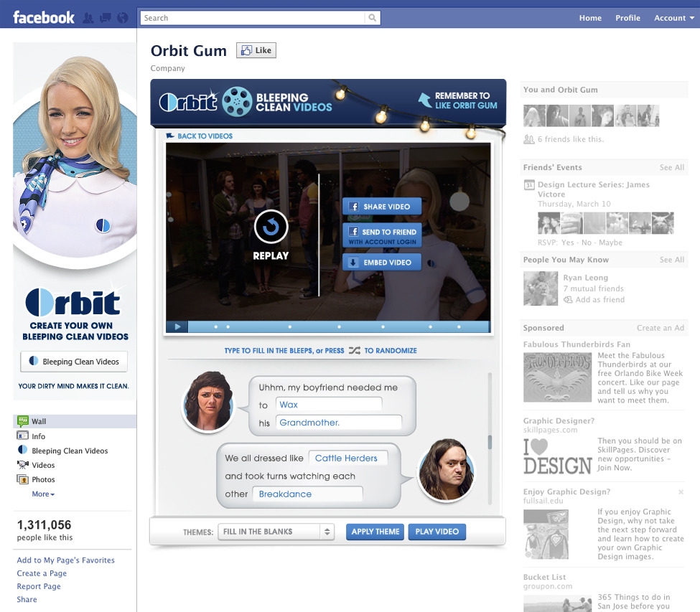Click the Create an Ad link
This screenshot has width=700, height=612.
(661, 328)
